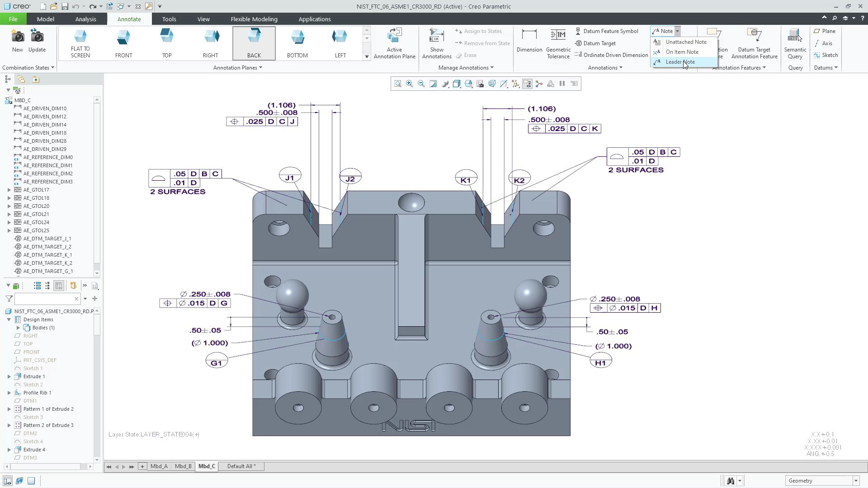The image size is (868, 488).
Task: Open the Semantic Query tool
Action: pos(795,43)
